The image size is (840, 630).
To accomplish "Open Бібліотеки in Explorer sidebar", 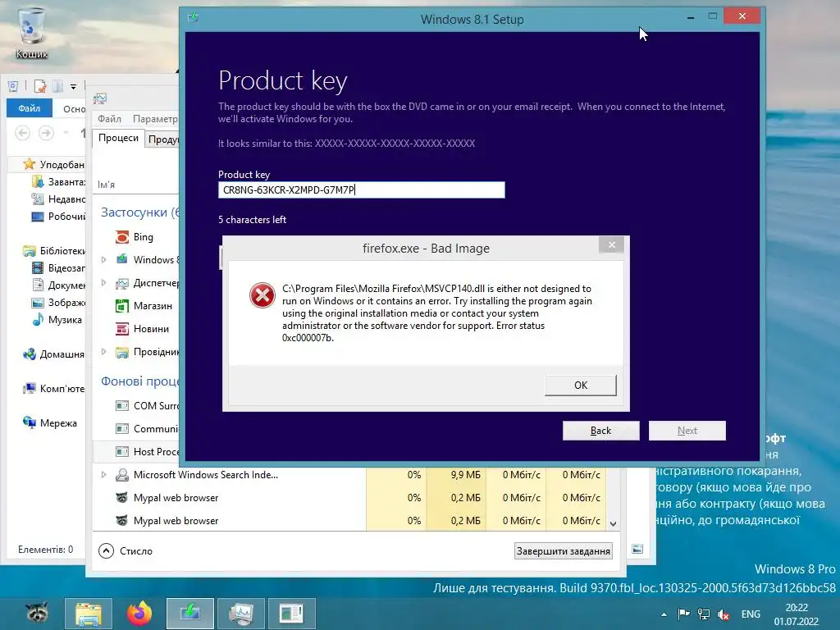I will point(54,250).
